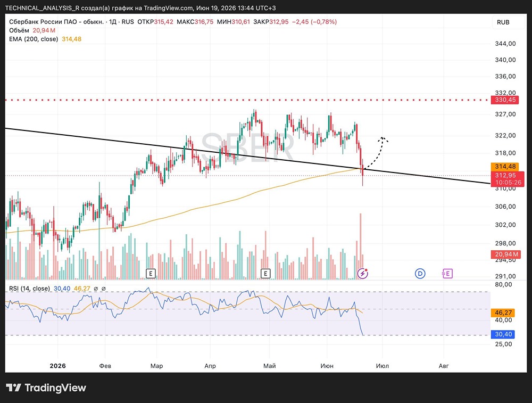Open the lightning event icon in June
Image resolution: width=532 pixels, height=403 pixels.
[363, 273]
